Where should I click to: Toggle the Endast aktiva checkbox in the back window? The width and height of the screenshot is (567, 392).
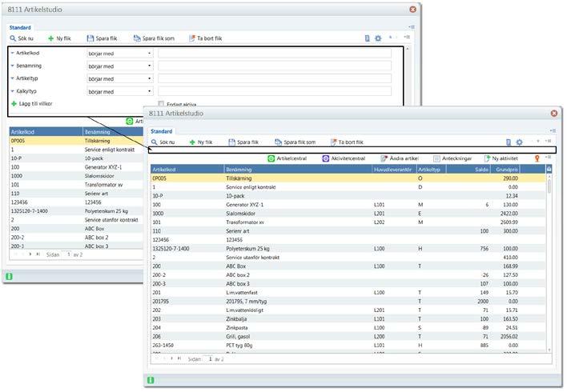click(161, 104)
